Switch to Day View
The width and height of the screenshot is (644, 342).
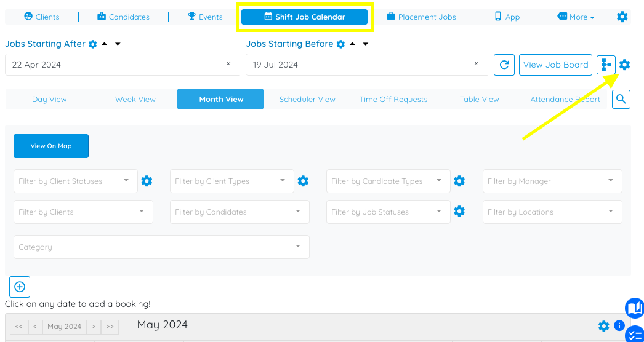tap(49, 100)
